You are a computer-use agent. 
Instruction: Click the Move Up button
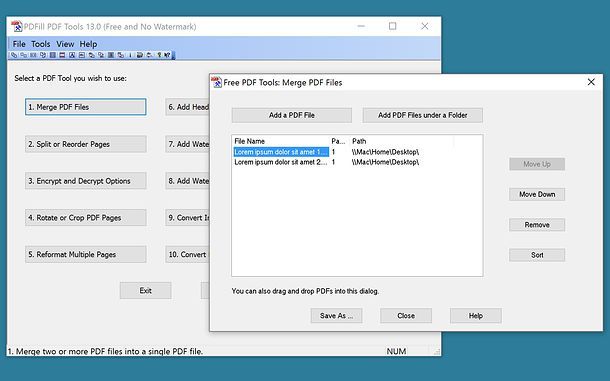[537, 164]
